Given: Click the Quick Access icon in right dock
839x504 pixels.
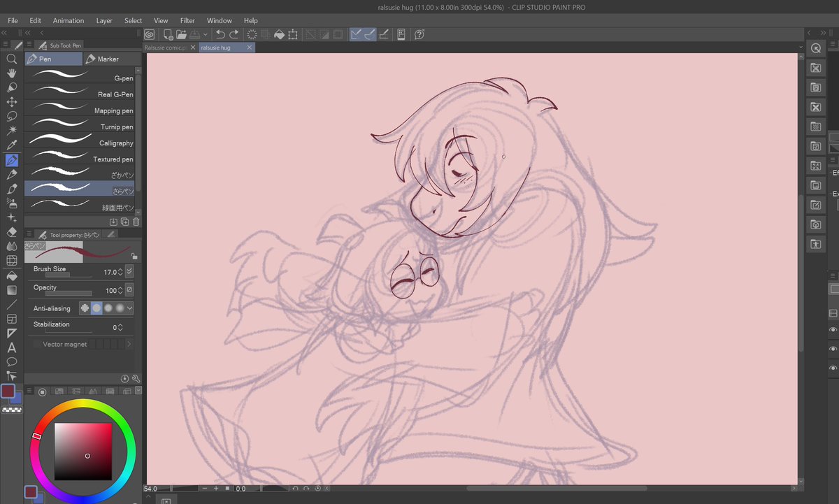Looking at the screenshot, I should (816, 48).
